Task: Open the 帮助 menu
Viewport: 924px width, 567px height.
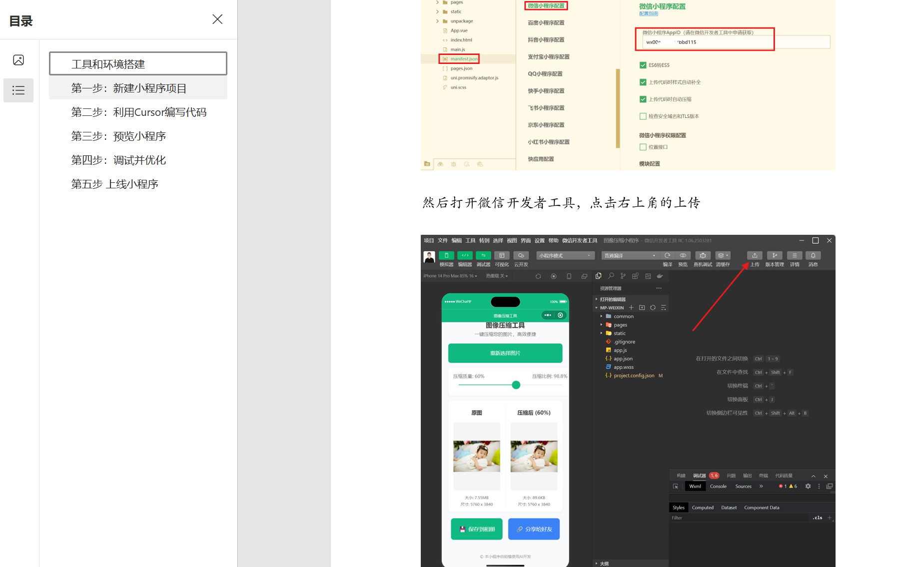Action: [553, 241]
